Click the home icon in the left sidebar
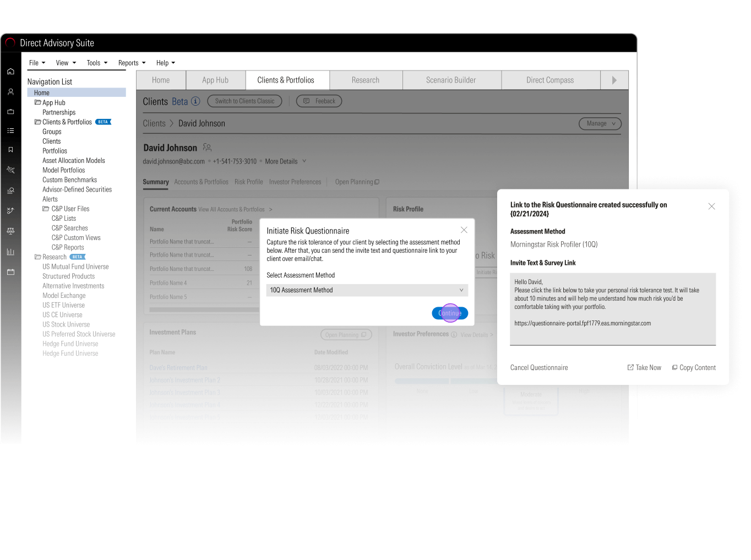The height and width of the screenshot is (560, 751). [10, 72]
